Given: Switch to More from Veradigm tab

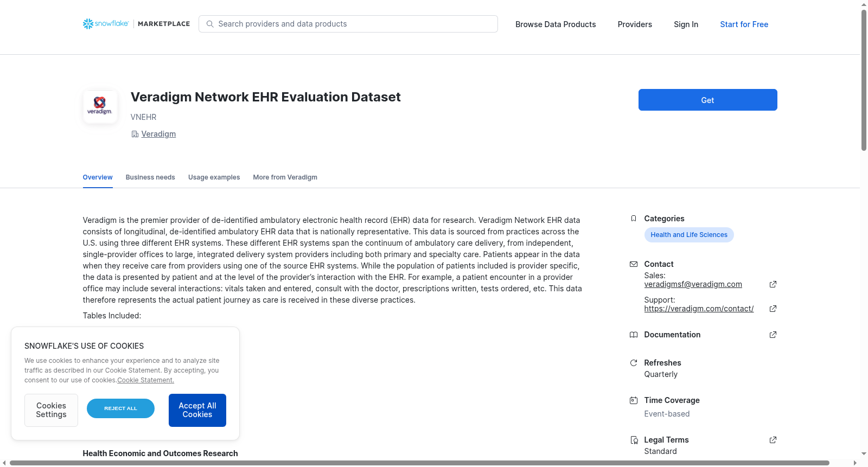Looking at the screenshot, I should (285, 177).
